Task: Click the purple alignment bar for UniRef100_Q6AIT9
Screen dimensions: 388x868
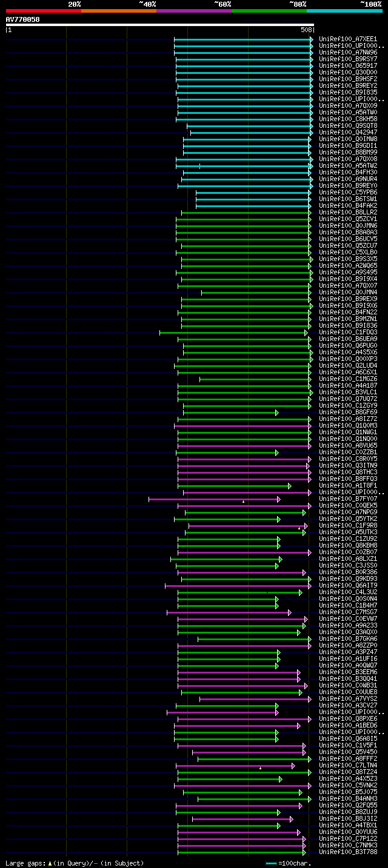Action: 238,586
